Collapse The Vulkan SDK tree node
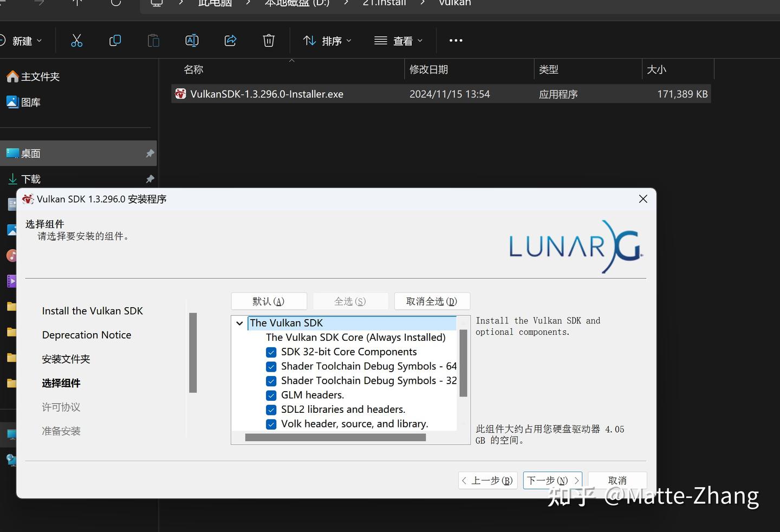The height and width of the screenshot is (532, 780). [239, 323]
